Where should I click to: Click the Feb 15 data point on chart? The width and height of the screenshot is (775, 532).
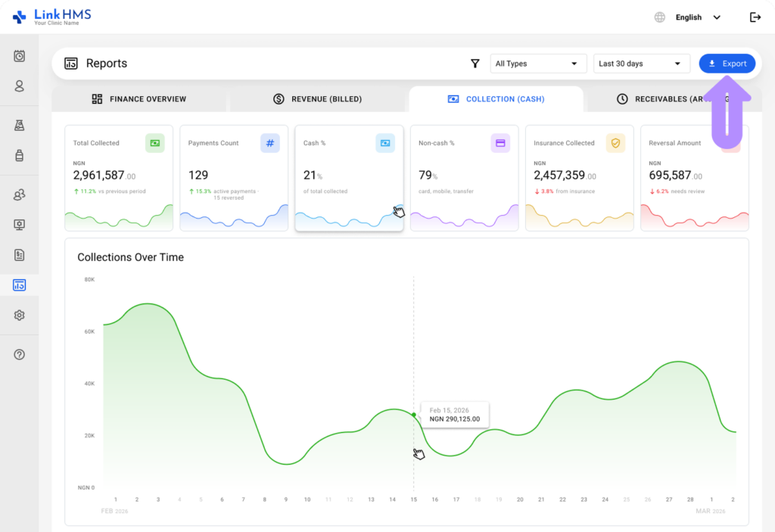[414, 415]
